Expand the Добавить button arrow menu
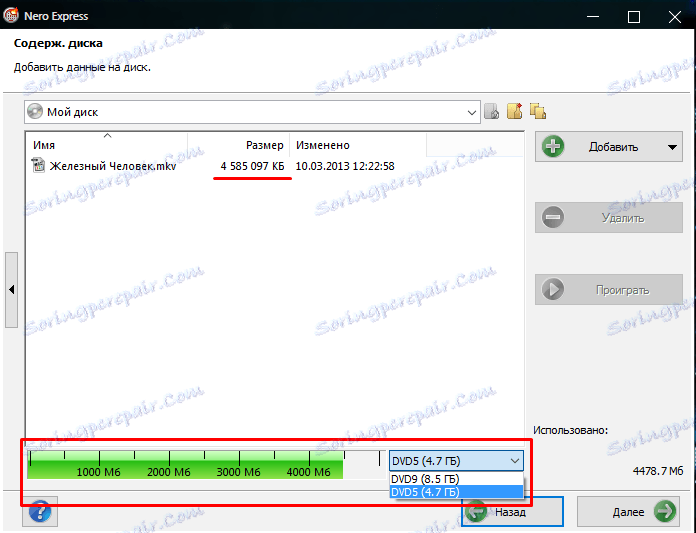The height and width of the screenshot is (533, 696). [x=672, y=147]
